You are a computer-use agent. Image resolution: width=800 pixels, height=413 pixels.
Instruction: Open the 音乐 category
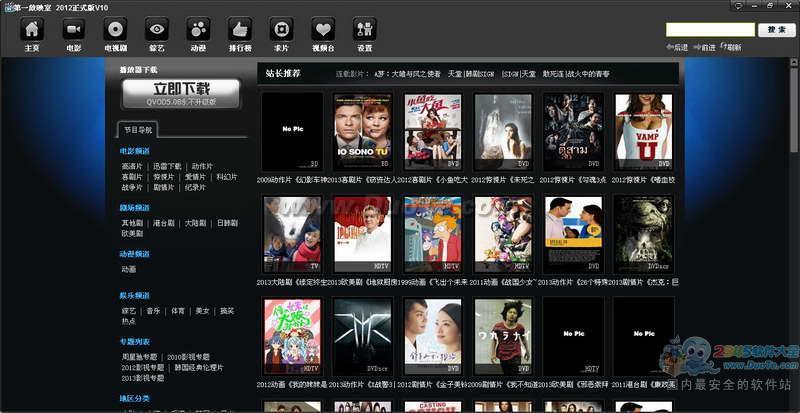tap(153, 311)
